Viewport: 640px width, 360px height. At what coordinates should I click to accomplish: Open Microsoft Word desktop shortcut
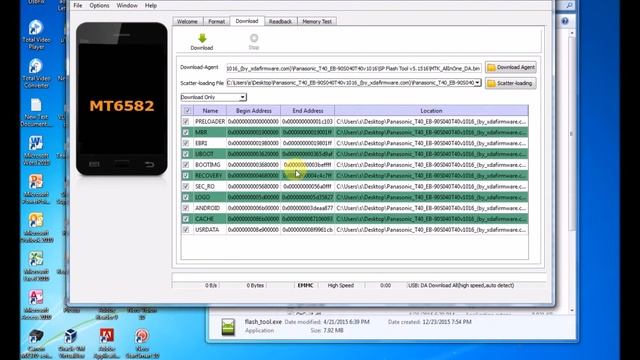coord(36,151)
